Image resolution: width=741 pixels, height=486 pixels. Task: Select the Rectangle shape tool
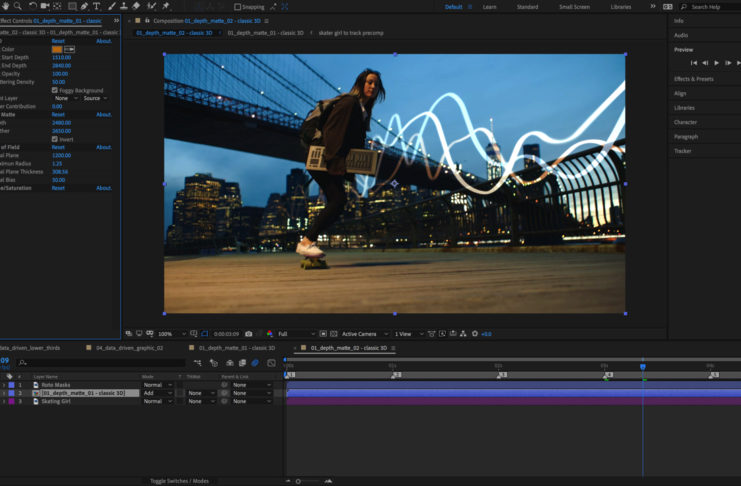tap(71, 6)
